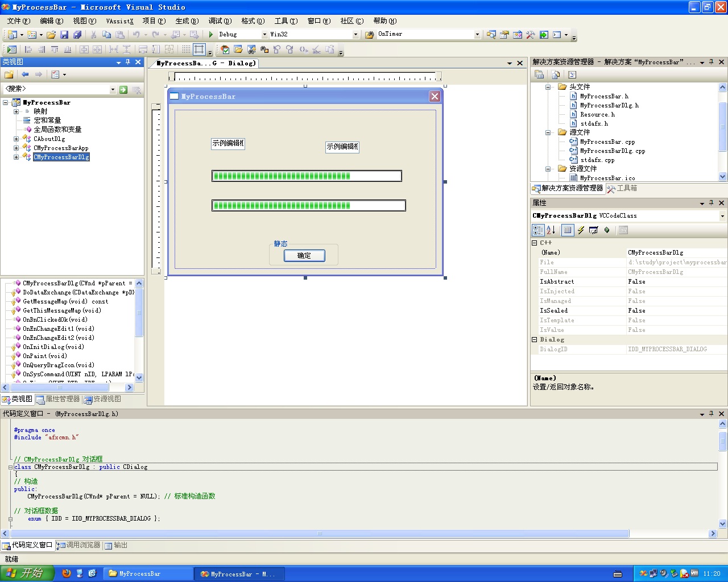
Task: Click the Test Dialog icon
Action: point(11,49)
